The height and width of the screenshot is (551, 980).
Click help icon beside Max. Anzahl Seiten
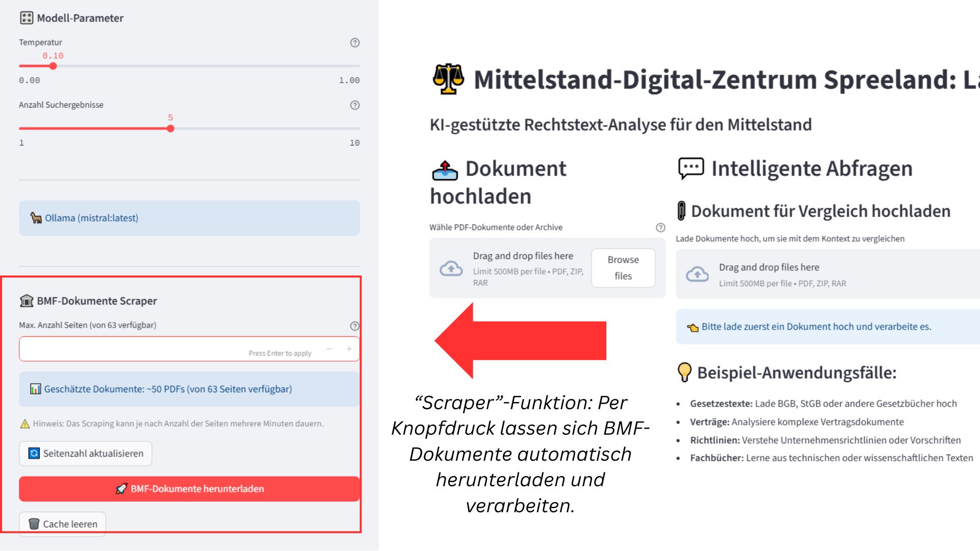(355, 326)
